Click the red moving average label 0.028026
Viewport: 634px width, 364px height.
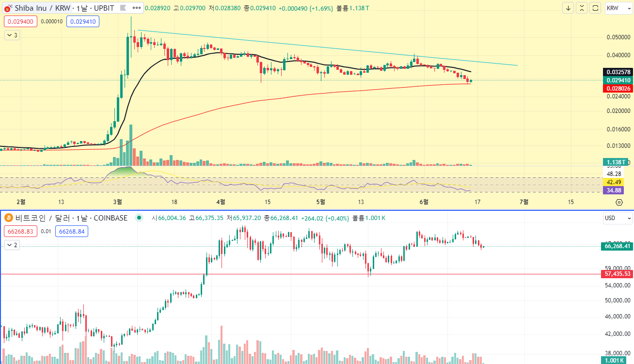pyautogui.click(x=618, y=88)
